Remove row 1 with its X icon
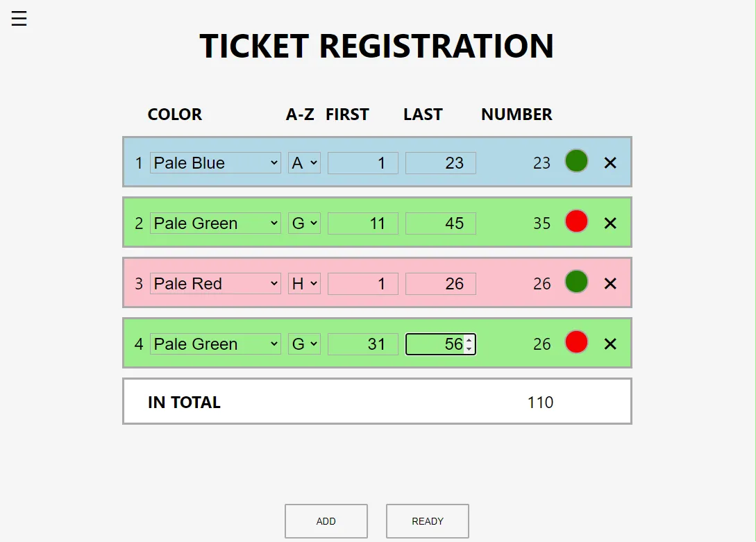The height and width of the screenshot is (542, 756). pyautogui.click(x=610, y=163)
